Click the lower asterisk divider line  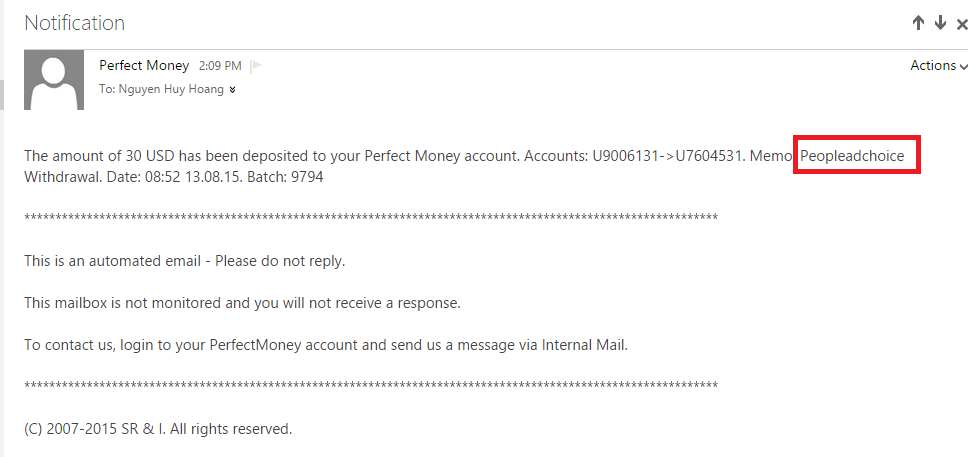click(x=371, y=386)
